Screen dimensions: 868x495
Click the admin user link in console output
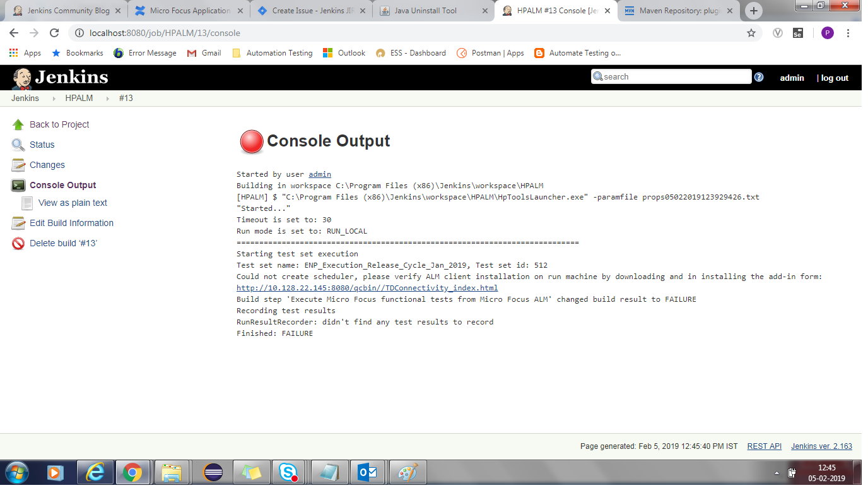[320, 174]
